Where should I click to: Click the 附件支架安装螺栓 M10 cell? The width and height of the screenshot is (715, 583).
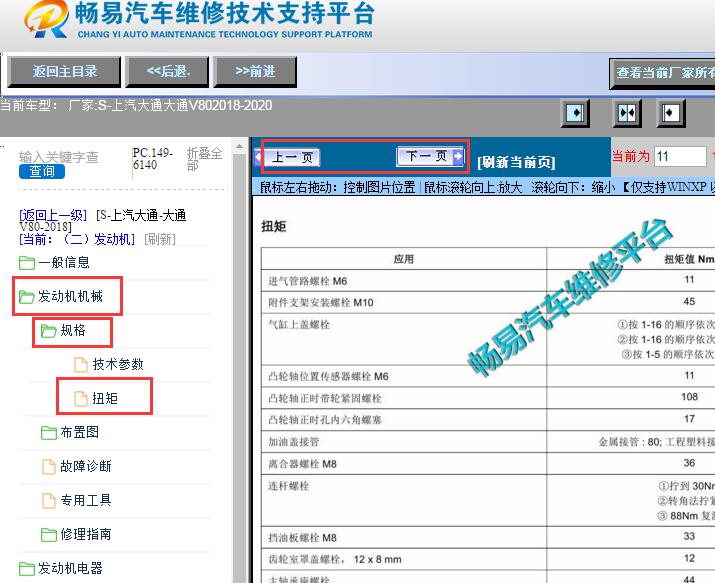404,302
